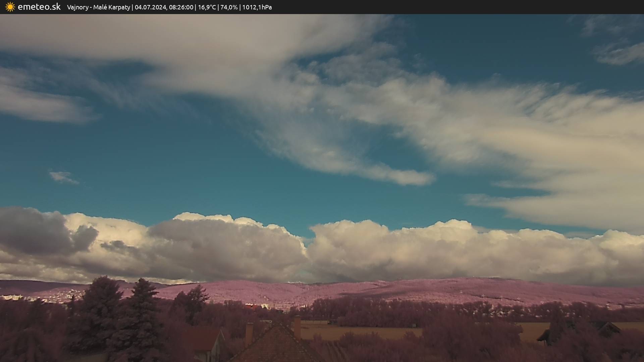Click the Vajnory - Malé Karpaty location label
Viewport: 644px width, 362px height.
click(x=98, y=7)
